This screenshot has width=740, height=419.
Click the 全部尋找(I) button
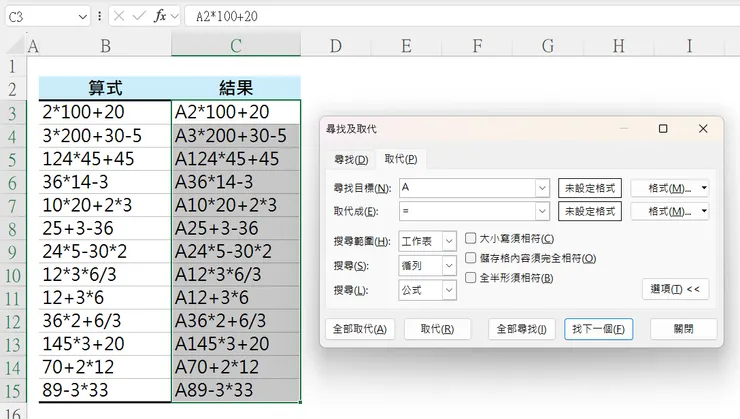[x=521, y=329]
